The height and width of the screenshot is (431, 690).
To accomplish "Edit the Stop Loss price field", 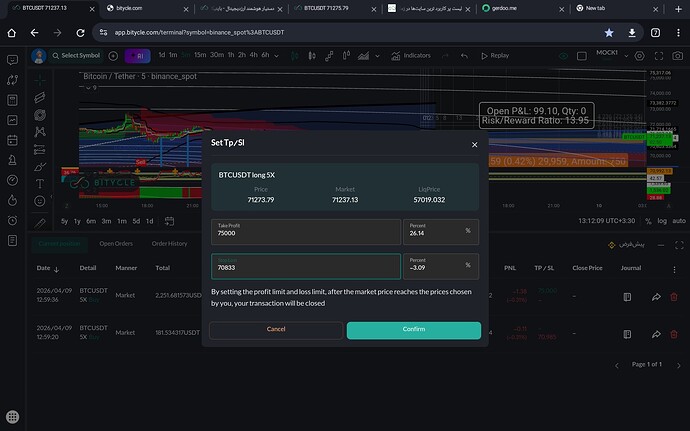I will [x=306, y=266].
